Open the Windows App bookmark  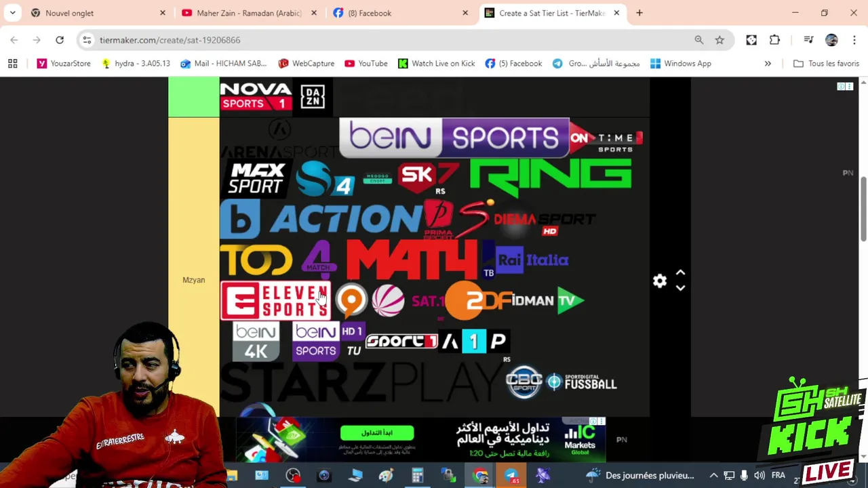681,63
